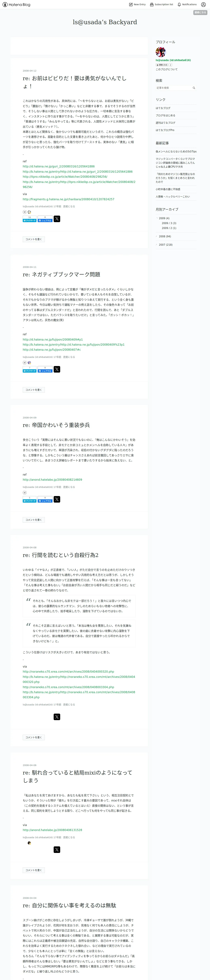Open the はてなブログ sidebar link
This screenshot has height=980, width=210.
(163, 108)
